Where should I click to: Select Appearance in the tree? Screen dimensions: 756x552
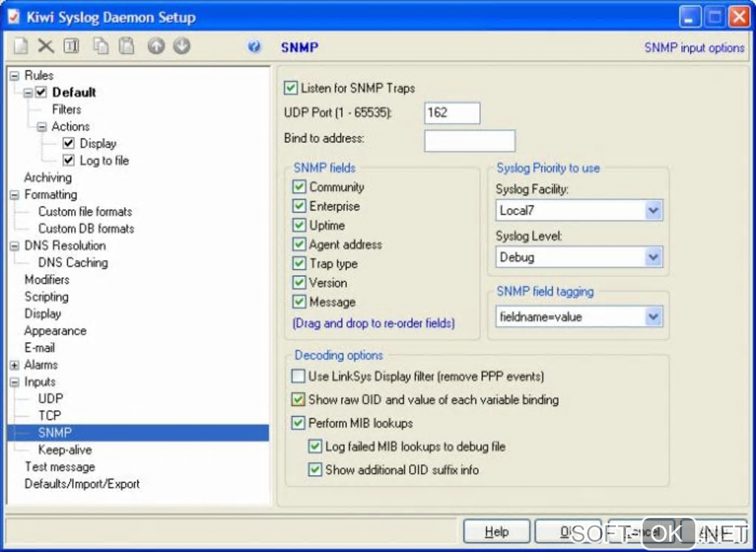(55, 330)
